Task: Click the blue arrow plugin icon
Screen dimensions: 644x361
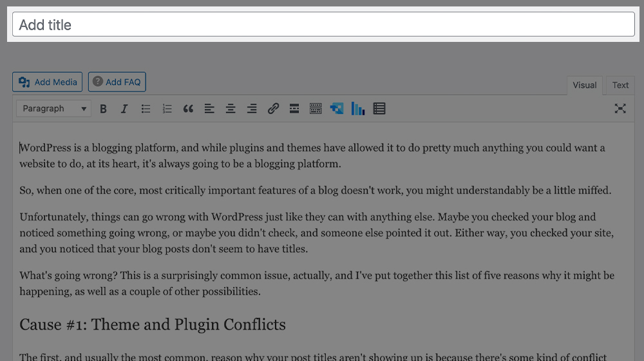Action: pyautogui.click(x=337, y=108)
